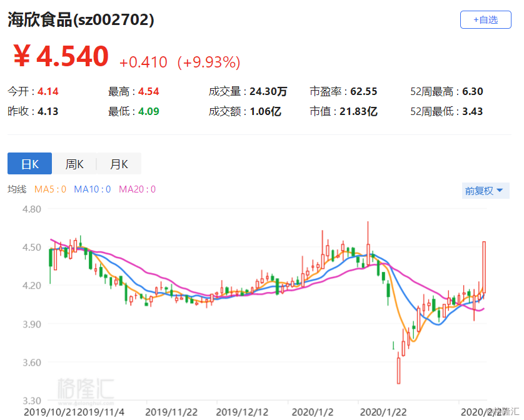Open the 前复权 dropdown
Image resolution: width=524 pixels, height=420 pixels.
[x=485, y=191]
